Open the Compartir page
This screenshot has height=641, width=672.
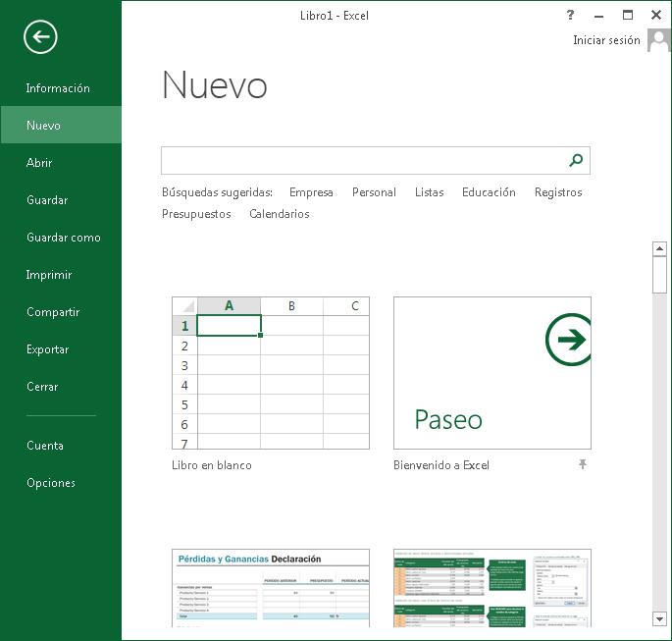tap(53, 312)
